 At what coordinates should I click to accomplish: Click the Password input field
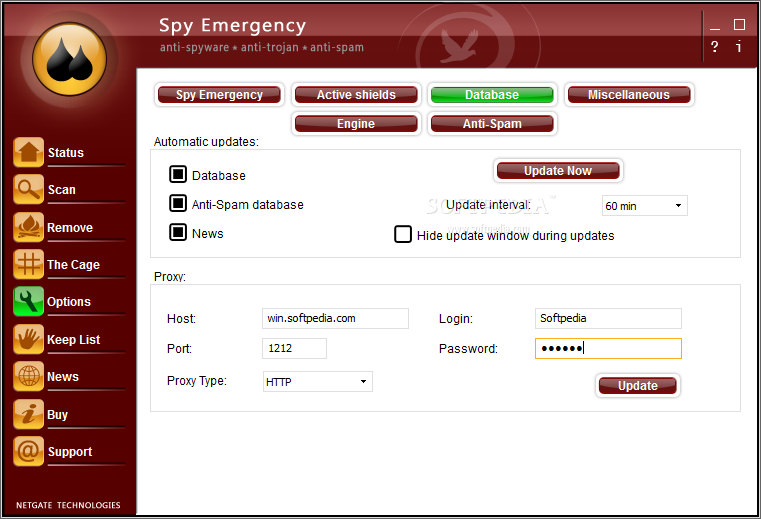608,349
